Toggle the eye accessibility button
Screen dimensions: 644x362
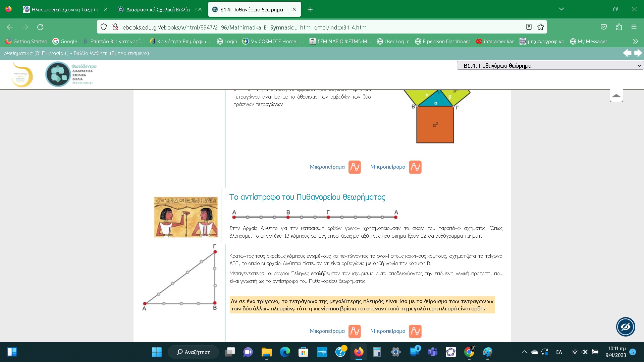point(626,327)
